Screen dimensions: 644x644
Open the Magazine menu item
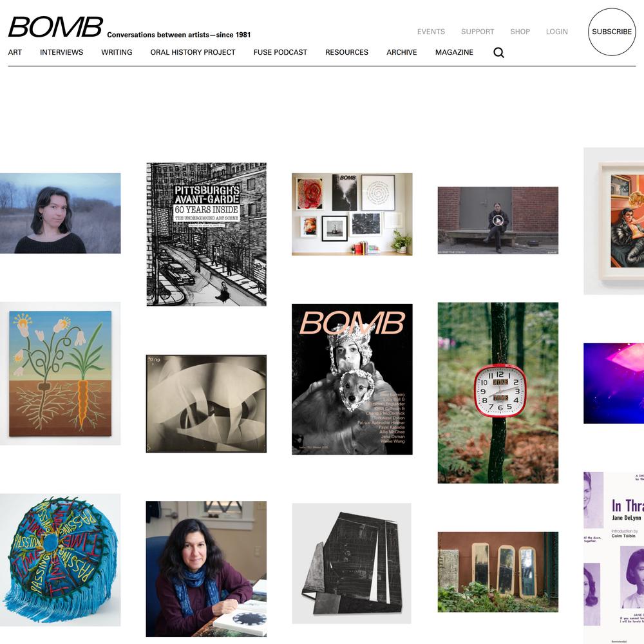(x=454, y=52)
